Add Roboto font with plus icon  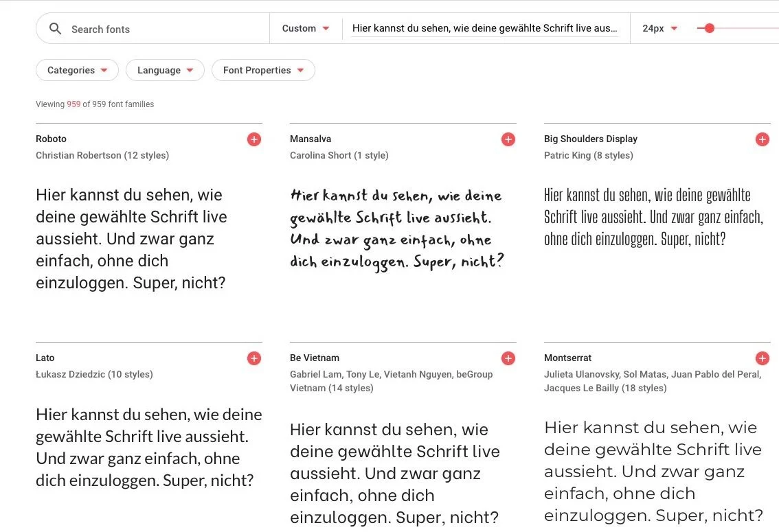tap(254, 139)
